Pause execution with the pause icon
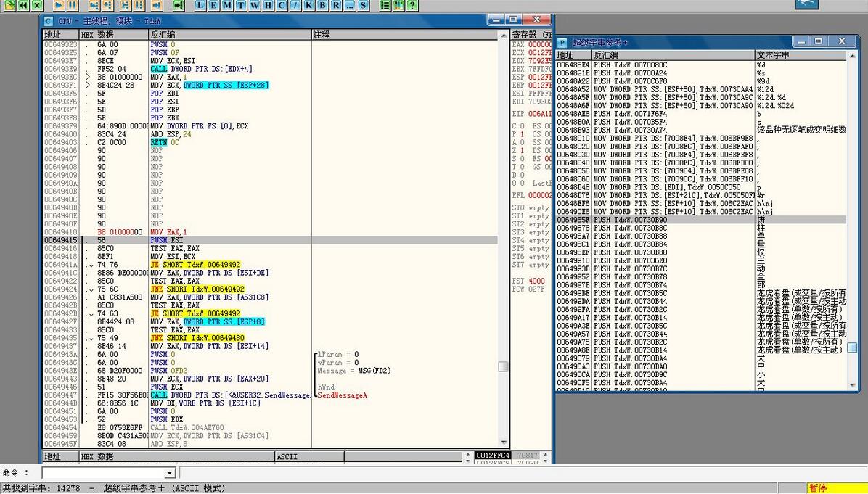This screenshot has height=494, width=868. click(x=73, y=5)
